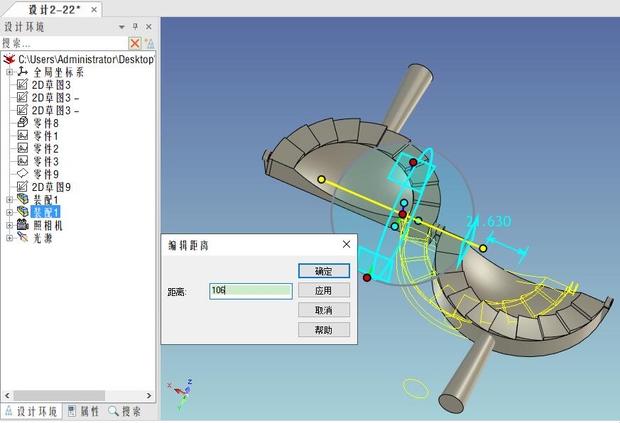
Task: Click the 21.630 dimension value
Action: pos(489,221)
